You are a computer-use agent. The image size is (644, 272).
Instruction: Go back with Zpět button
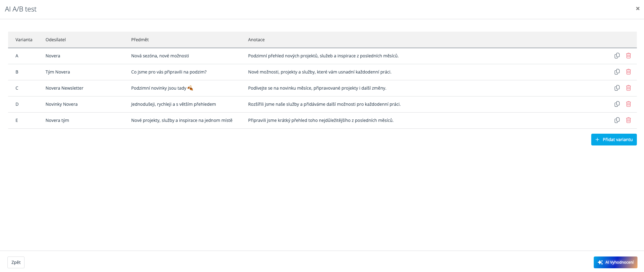pyautogui.click(x=16, y=262)
